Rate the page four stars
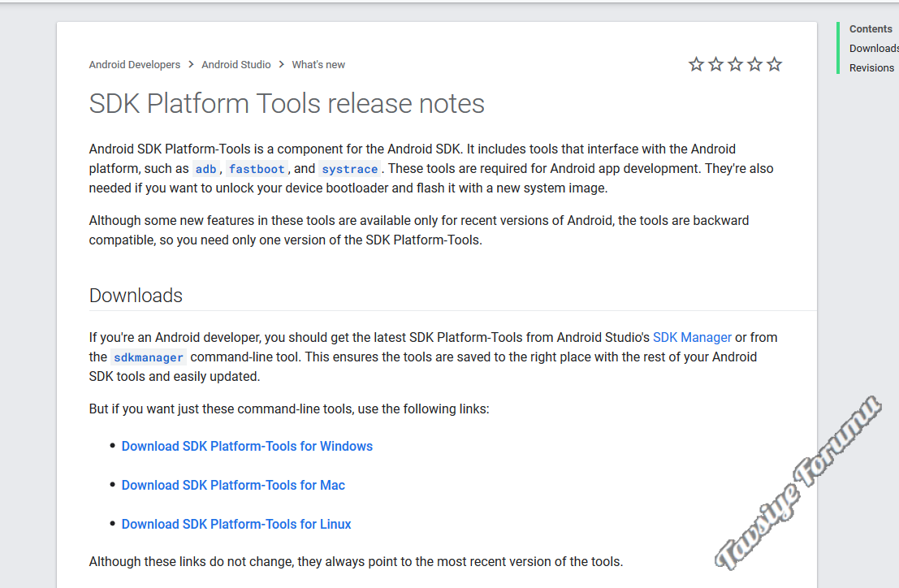 pyautogui.click(x=754, y=64)
